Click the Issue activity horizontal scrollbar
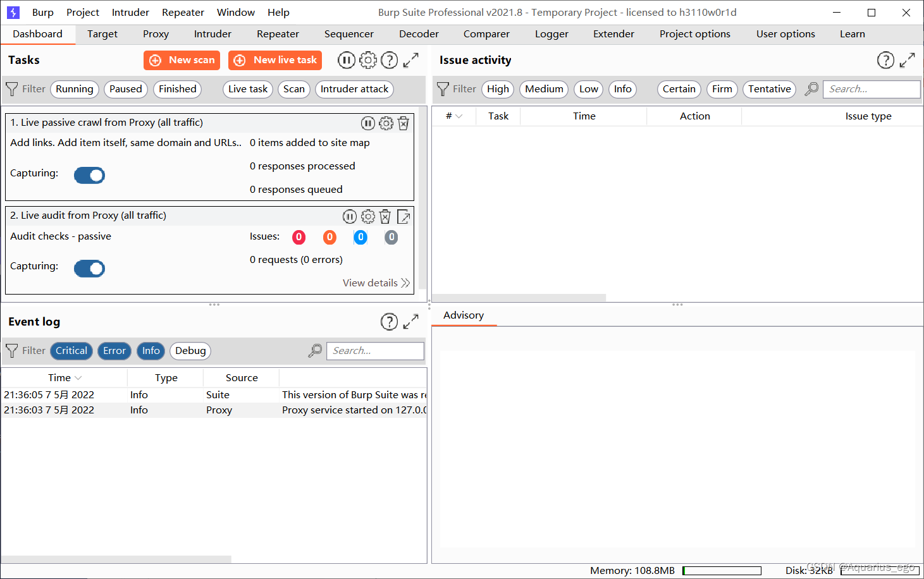Image resolution: width=924 pixels, height=579 pixels. click(x=519, y=298)
